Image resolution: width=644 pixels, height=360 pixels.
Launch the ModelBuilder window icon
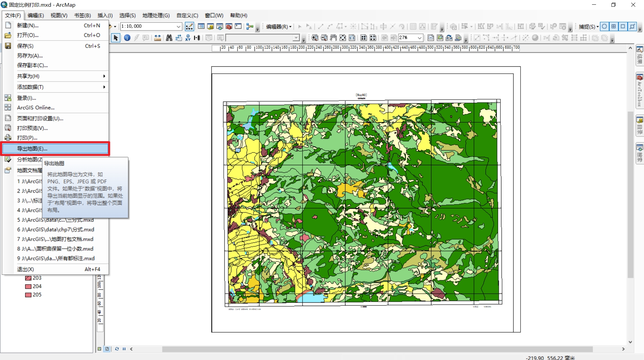(250, 26)
